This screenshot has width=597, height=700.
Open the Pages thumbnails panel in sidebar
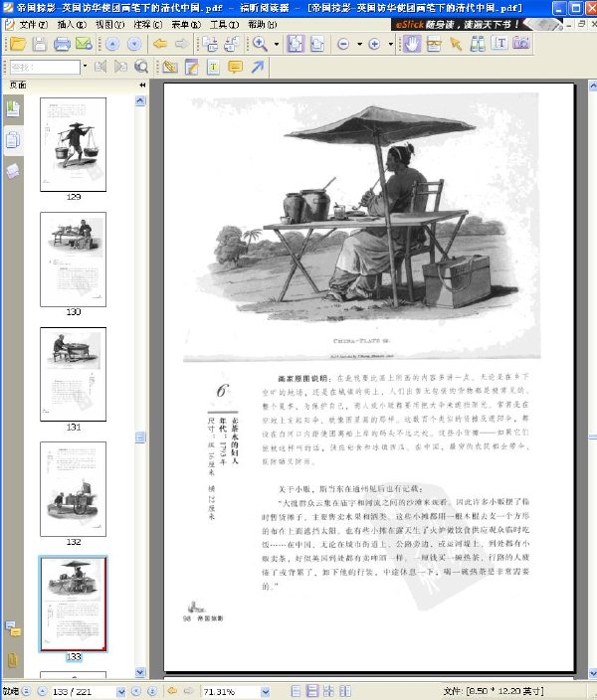pyautogui.click(x=13, y=140)
